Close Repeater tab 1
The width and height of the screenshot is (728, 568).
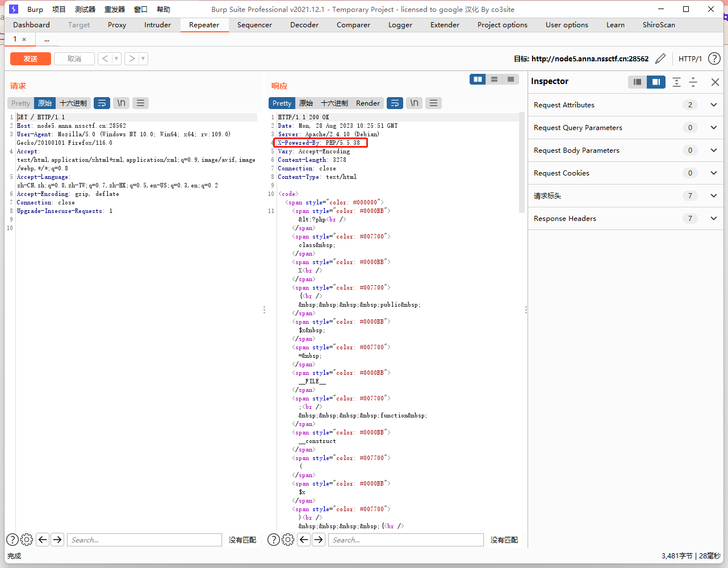(x=24, y=39)
